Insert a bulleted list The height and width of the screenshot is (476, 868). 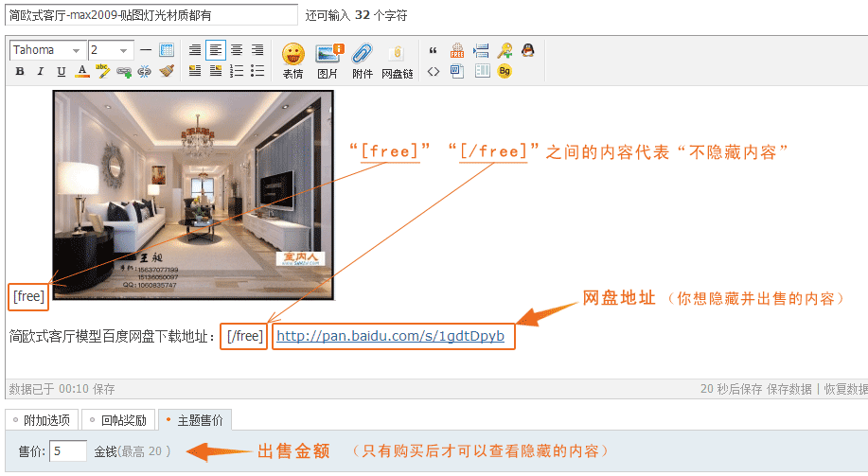[257, 71]
